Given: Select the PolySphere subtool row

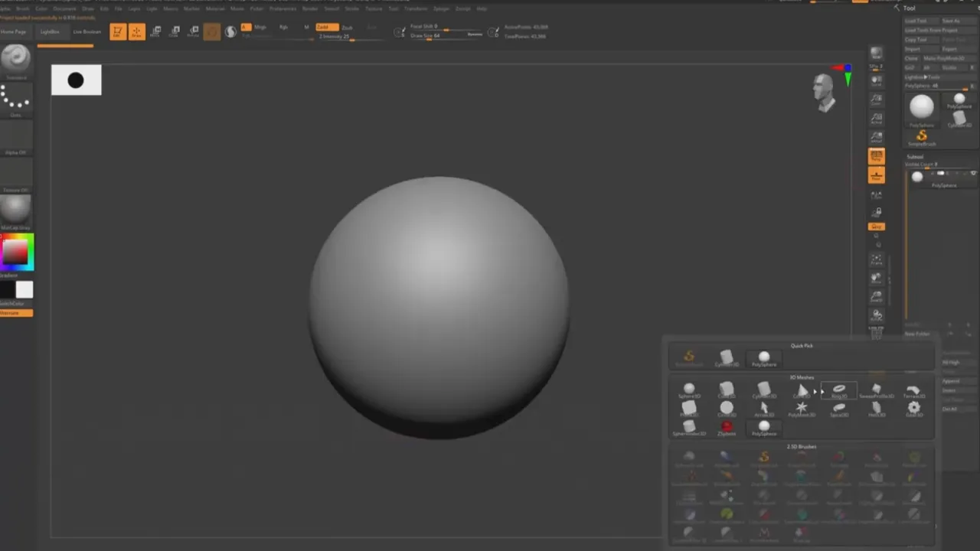Looking at the screenshot, I should tap(943, 178).
